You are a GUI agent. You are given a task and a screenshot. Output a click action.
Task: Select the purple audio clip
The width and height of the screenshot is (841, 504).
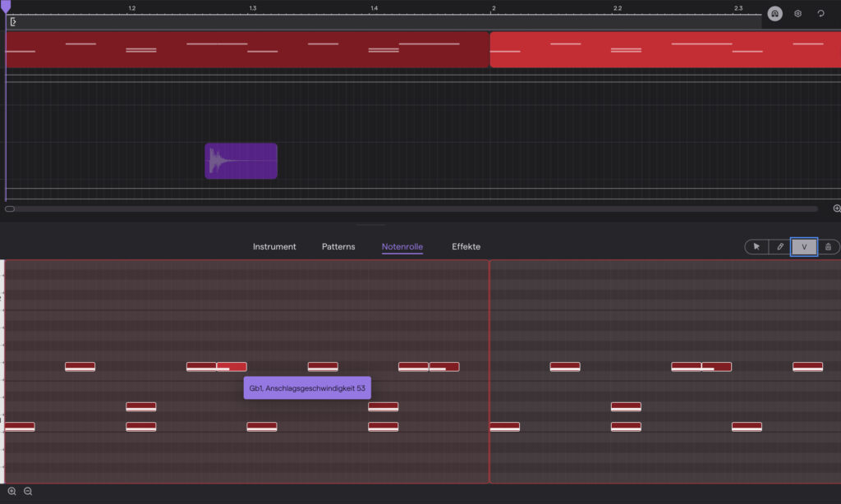tap(241, 161)
